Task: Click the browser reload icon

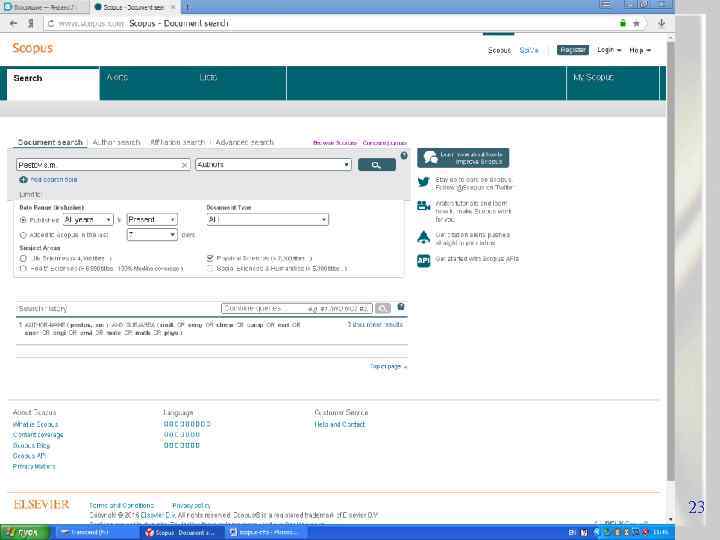Action: [x=51, y=23]
